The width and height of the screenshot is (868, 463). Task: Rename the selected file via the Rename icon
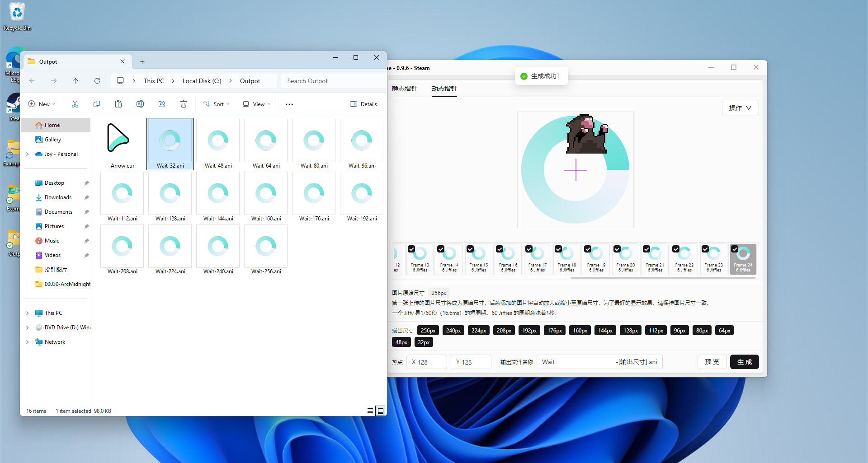pyautogui.click(x=140, y=104)
